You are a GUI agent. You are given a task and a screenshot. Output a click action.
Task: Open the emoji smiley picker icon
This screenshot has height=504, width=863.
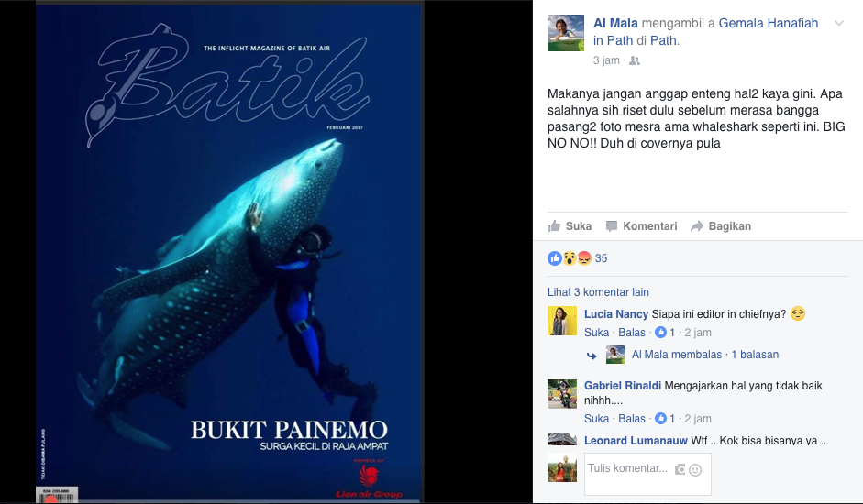tap(695, 469)
